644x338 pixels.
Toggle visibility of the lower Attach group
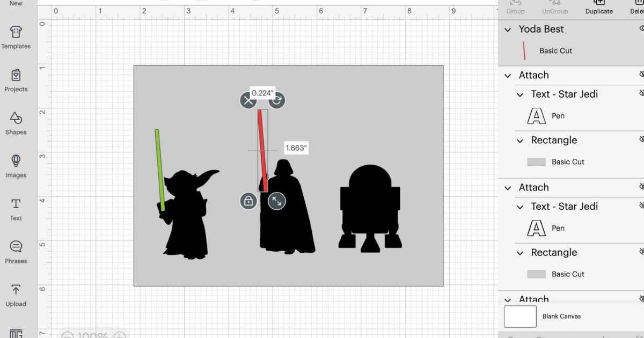tap(641, 187)
